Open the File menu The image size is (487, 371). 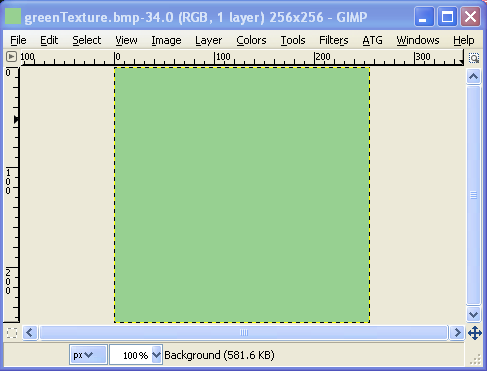point(18,40)
